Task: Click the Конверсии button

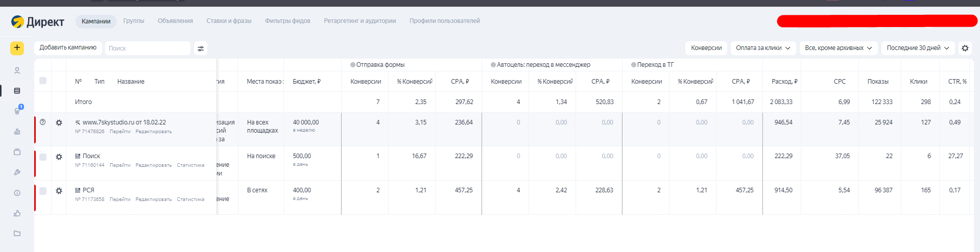Action: tap(706, 48)
